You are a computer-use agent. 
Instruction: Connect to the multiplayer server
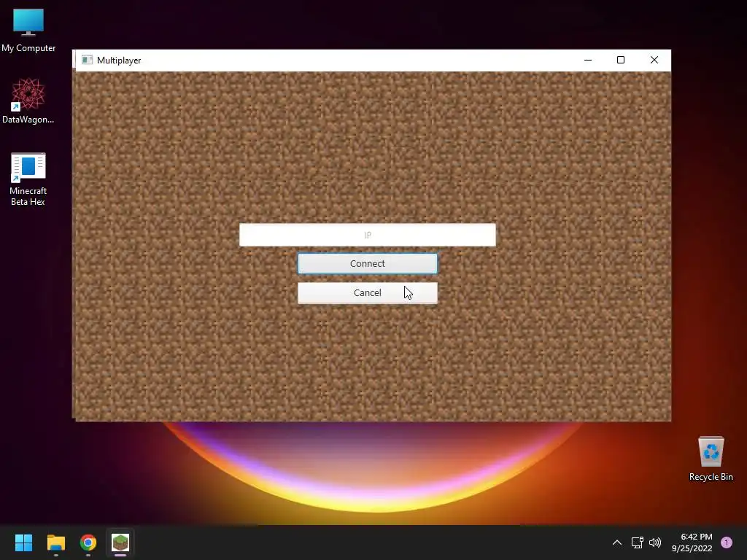click(x=368, y=264)
